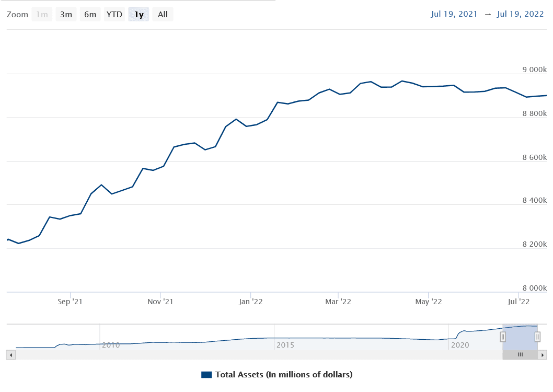This screenshot has width=553, height=392.
Task: Click the blue Total Assets legend swatch
Action: (206, 375)
